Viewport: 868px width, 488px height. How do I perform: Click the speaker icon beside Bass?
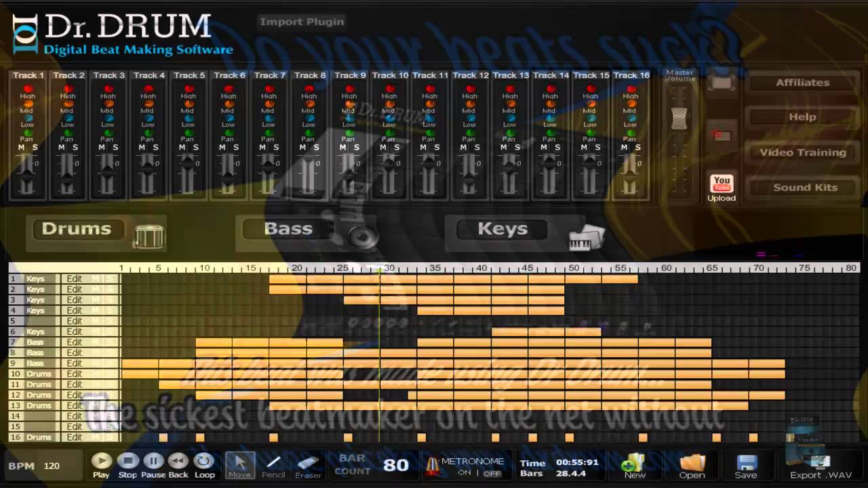tap(363, 236)
